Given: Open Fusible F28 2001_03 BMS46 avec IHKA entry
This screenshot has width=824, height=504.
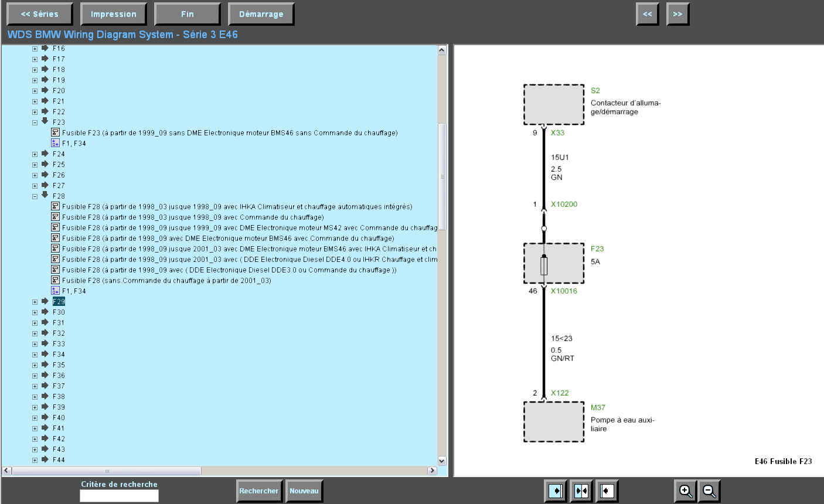Looking at the screenshot, I should (x=249, y=249).
